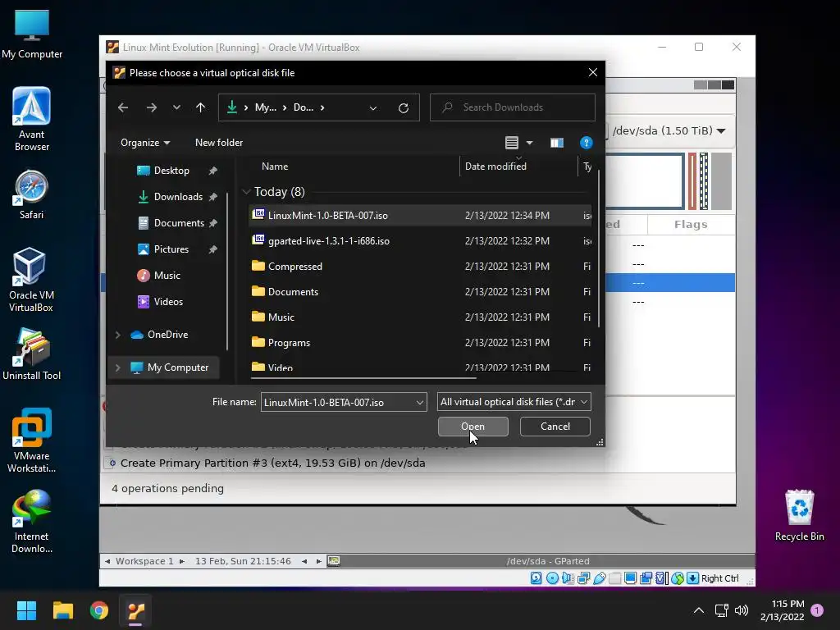
Task: Select the Music folder in the file list
Action: pos(420,317)
